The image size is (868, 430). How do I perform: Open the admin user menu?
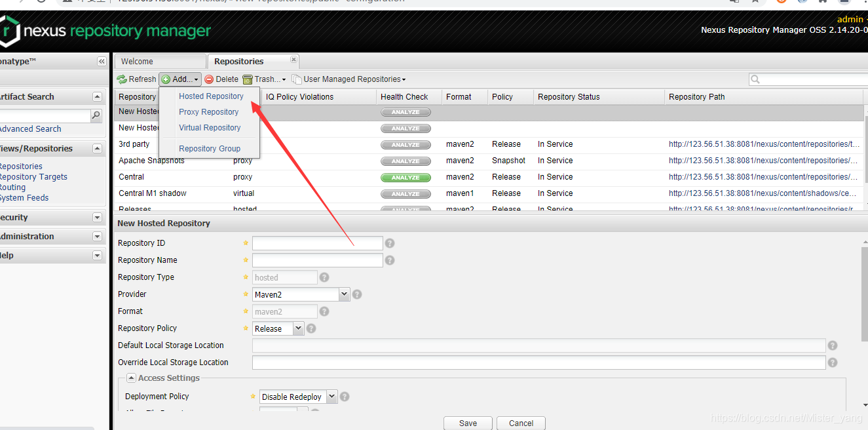point(852,20)
